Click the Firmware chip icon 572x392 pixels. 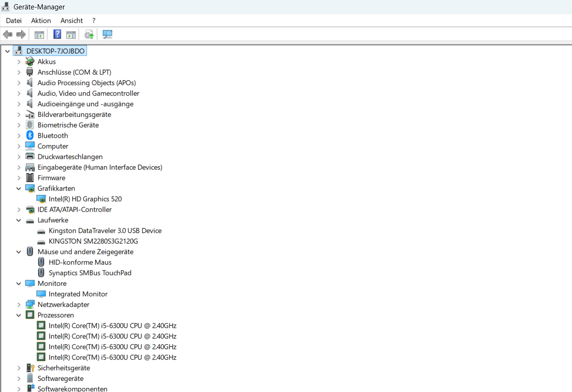click(30, 177)
